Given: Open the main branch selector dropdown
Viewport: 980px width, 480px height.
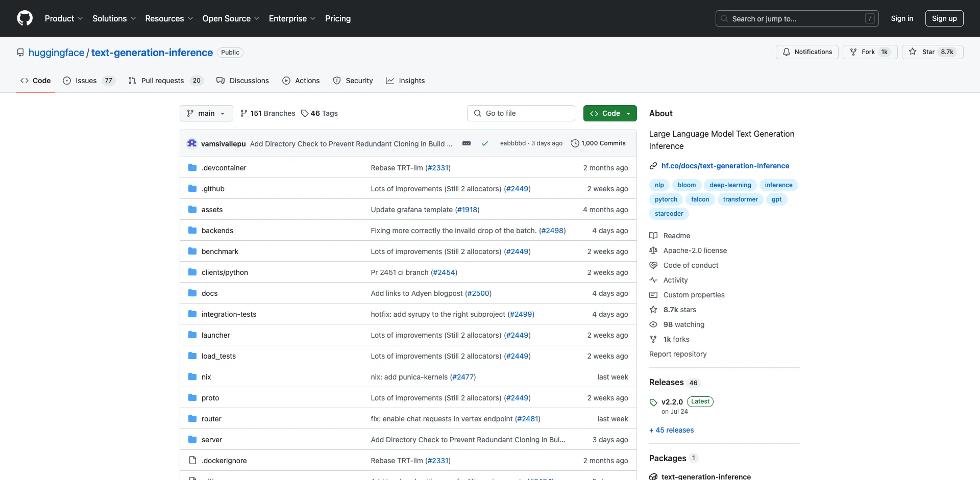Looking at the screenshot, I should pos(206,113).
